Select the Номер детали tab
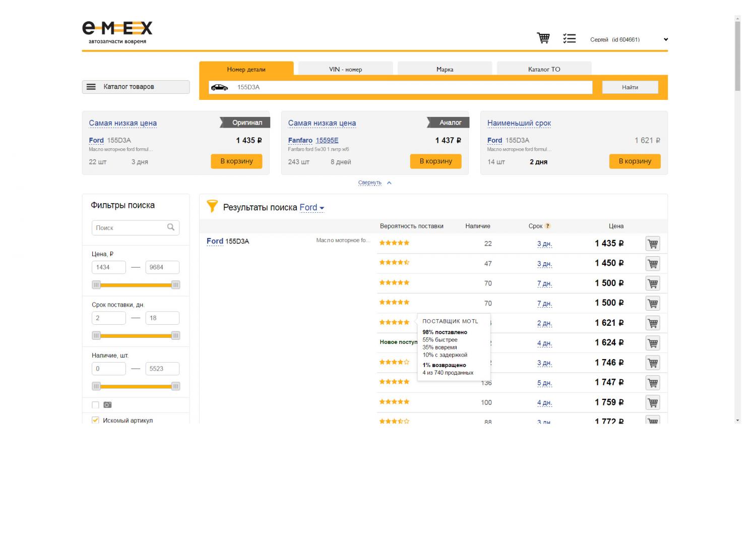 (246, 69)
